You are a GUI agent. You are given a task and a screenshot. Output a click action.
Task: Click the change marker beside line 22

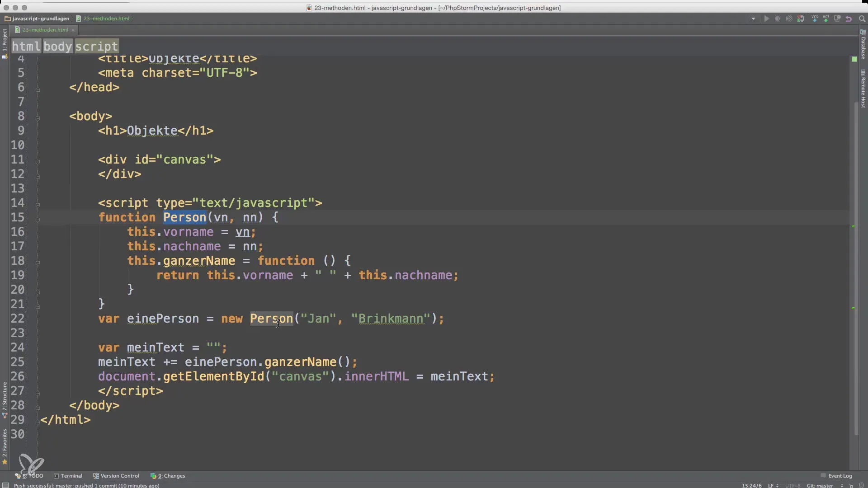[x=853, y=308]
